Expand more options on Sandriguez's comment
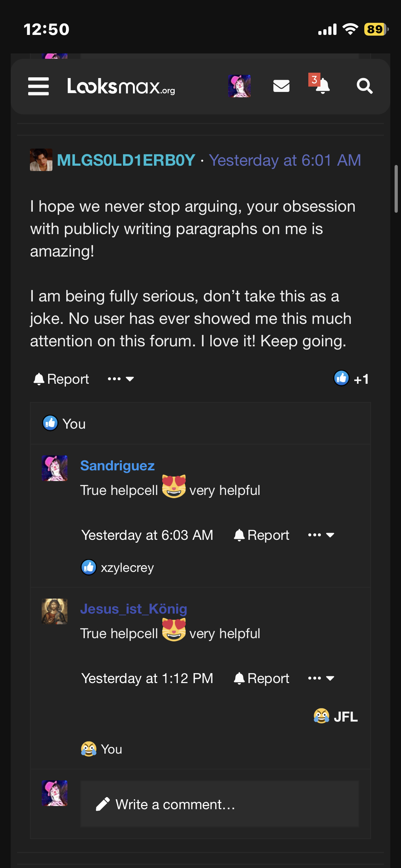Image resolution: width=401 pixels, height=868 pixels. pyautogui.click(x=321, y=535)
